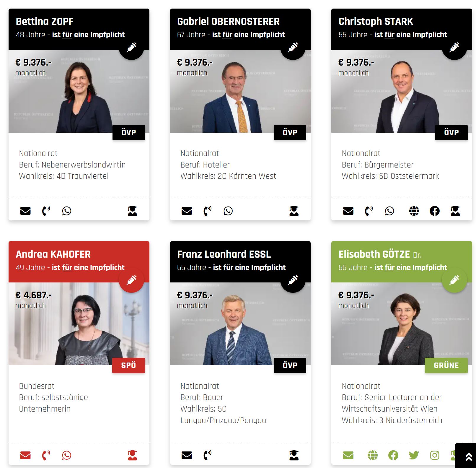
Task: Open Andrea Kahofer's red WhatsApp icon
Action: tap(66, 455)
